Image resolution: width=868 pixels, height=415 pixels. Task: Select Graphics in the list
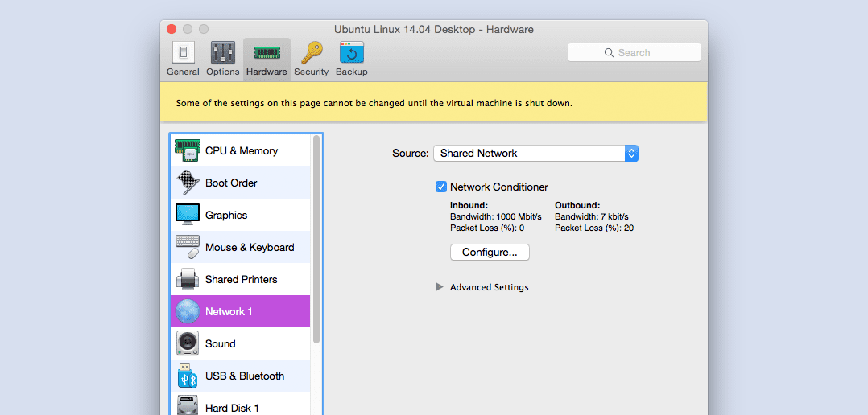[x=240, y=215]
